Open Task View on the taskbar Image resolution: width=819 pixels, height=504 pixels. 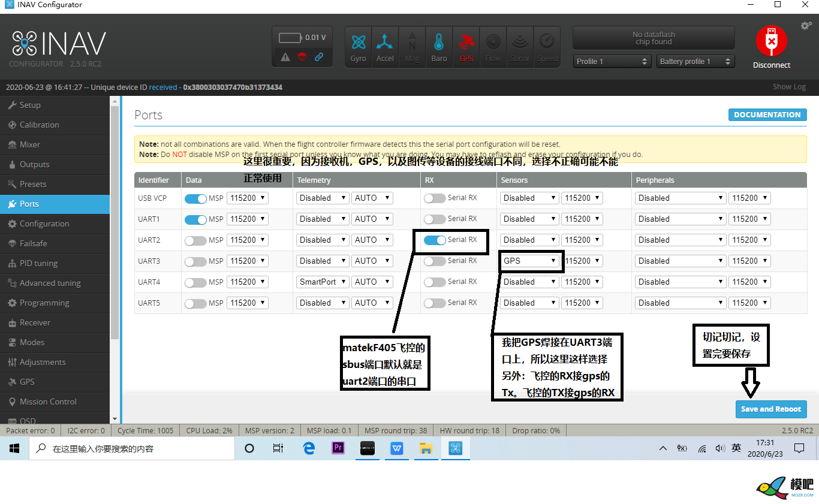[278, 448]
